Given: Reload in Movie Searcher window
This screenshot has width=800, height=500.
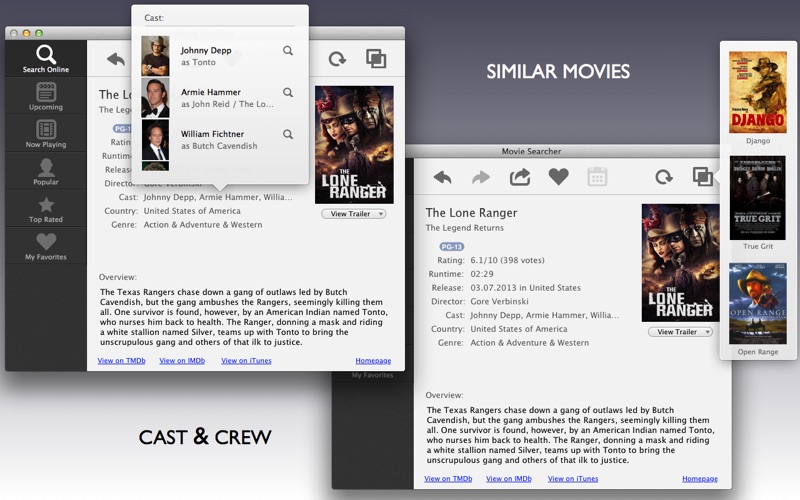Looking at the screenshot, I should (x=664, y=178).
